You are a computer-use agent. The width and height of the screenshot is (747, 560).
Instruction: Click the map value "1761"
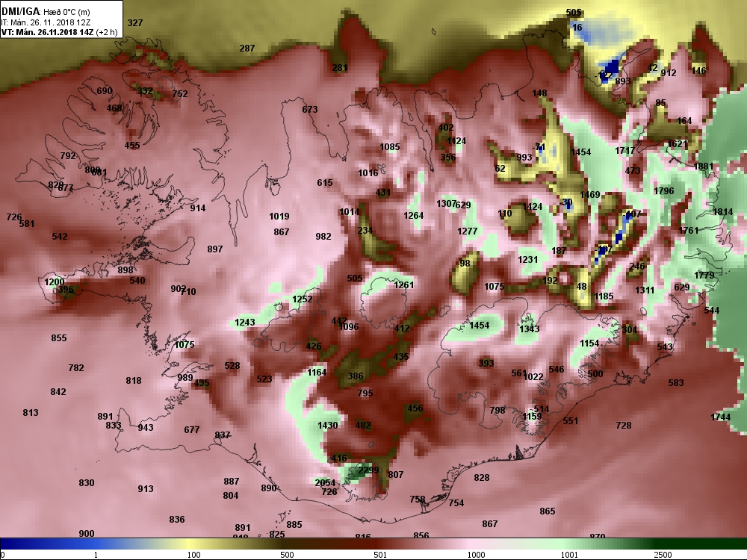coord(689,231)
